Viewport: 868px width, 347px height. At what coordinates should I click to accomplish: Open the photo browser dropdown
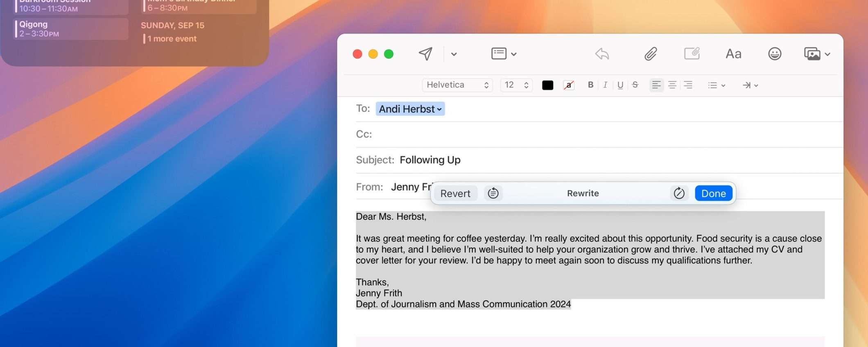[817, 54]
